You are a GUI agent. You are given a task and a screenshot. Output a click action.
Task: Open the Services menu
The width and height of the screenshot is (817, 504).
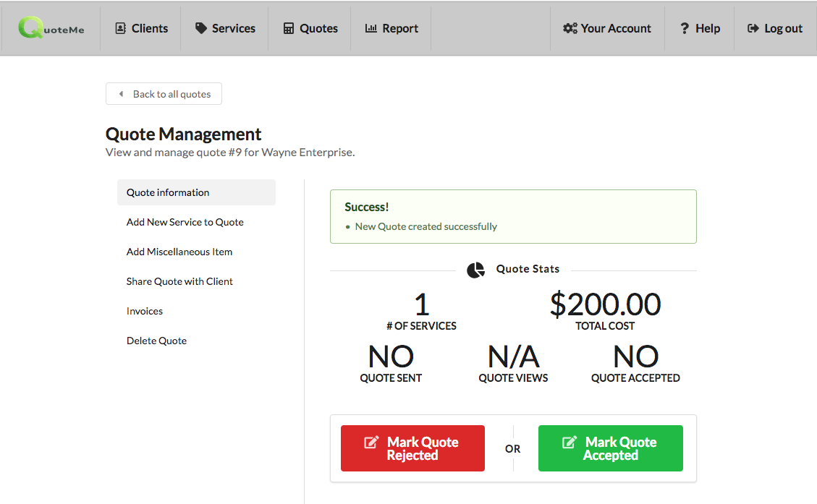224,28
